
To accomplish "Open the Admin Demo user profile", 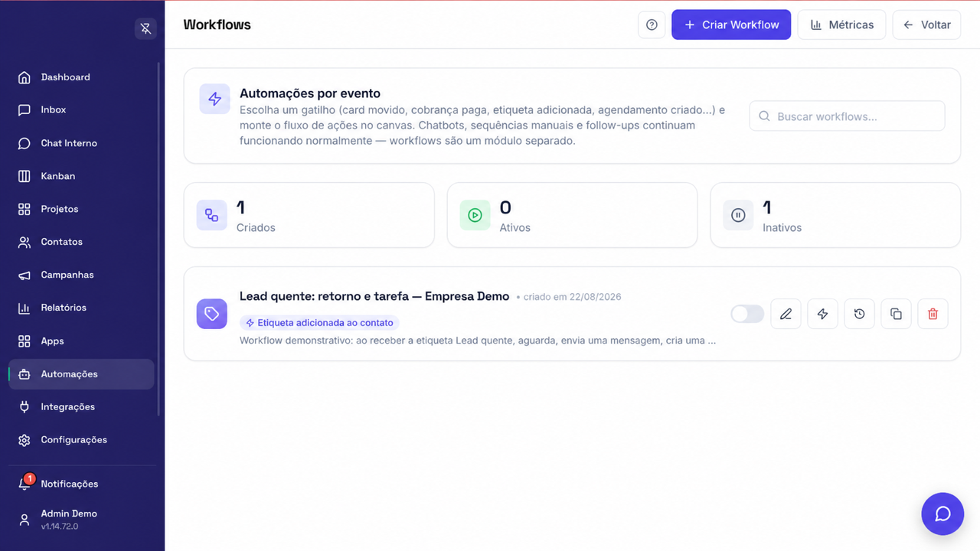I will coord(81,519).
